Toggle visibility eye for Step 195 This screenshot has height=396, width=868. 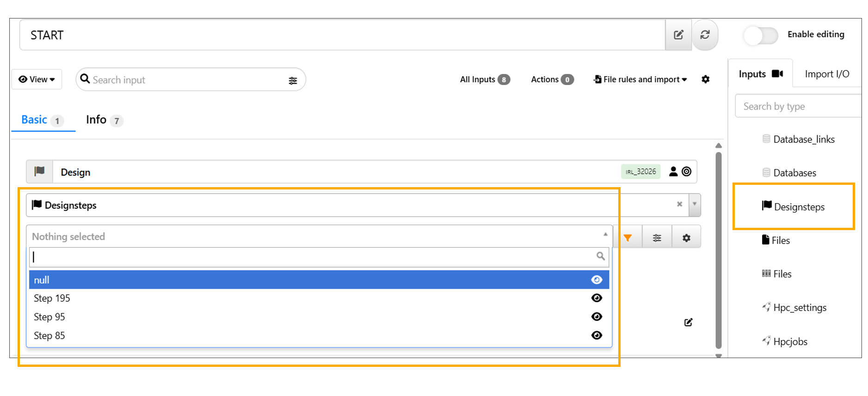[x=597, y=298]
